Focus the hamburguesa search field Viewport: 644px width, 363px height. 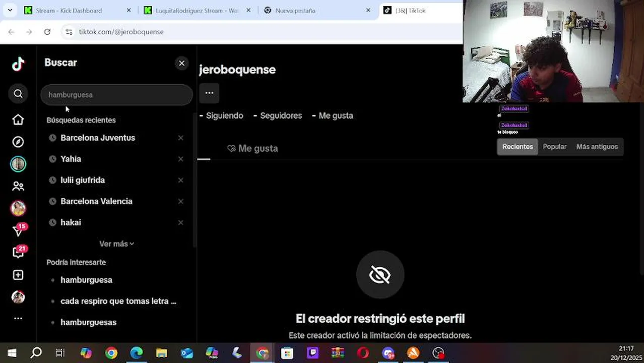click(x=116, y=95)
